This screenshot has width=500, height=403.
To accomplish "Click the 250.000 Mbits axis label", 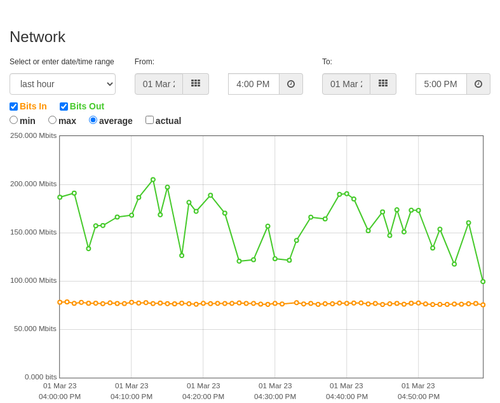I will pos(33,136).
